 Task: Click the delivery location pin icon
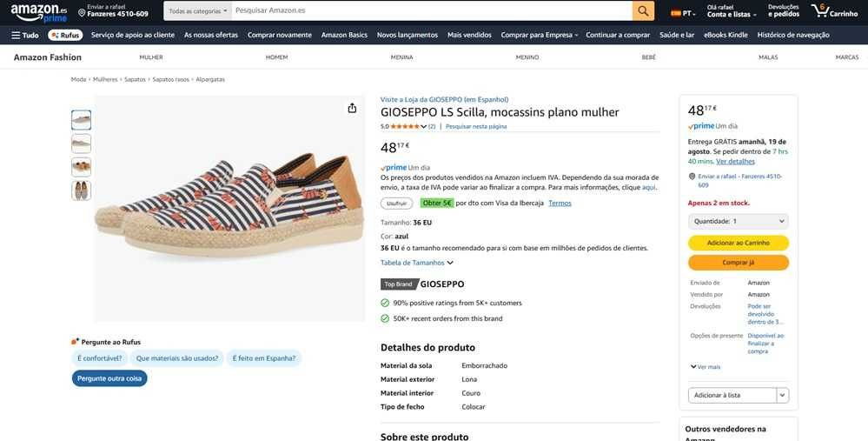82,13
